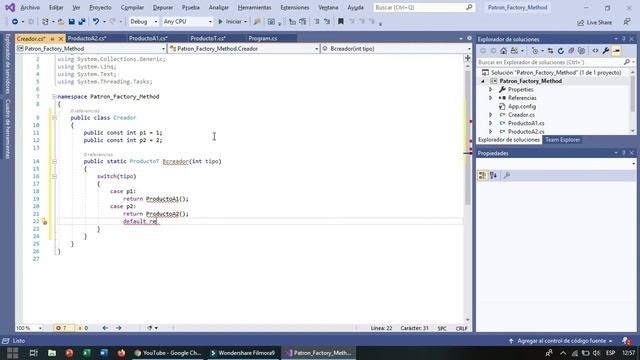Click the Preview Selected Items icon
The height and width of the screenshot is (360, 640).
tap(616, 51)
